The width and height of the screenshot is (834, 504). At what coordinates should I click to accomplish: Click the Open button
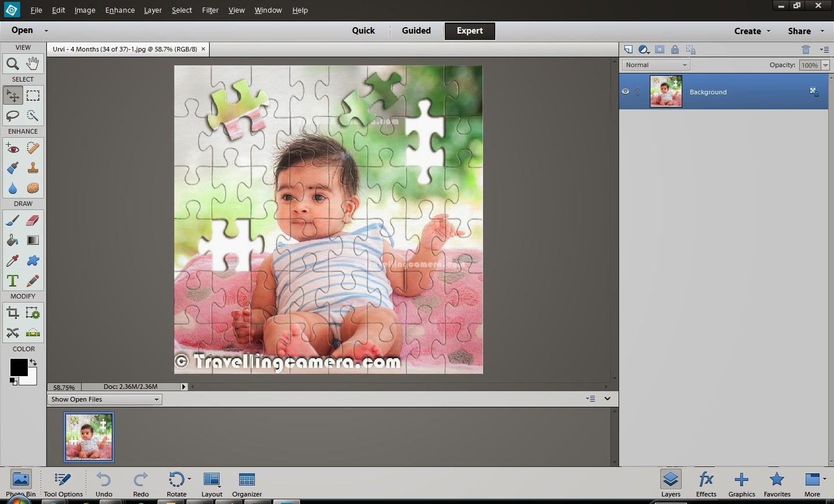22,30
